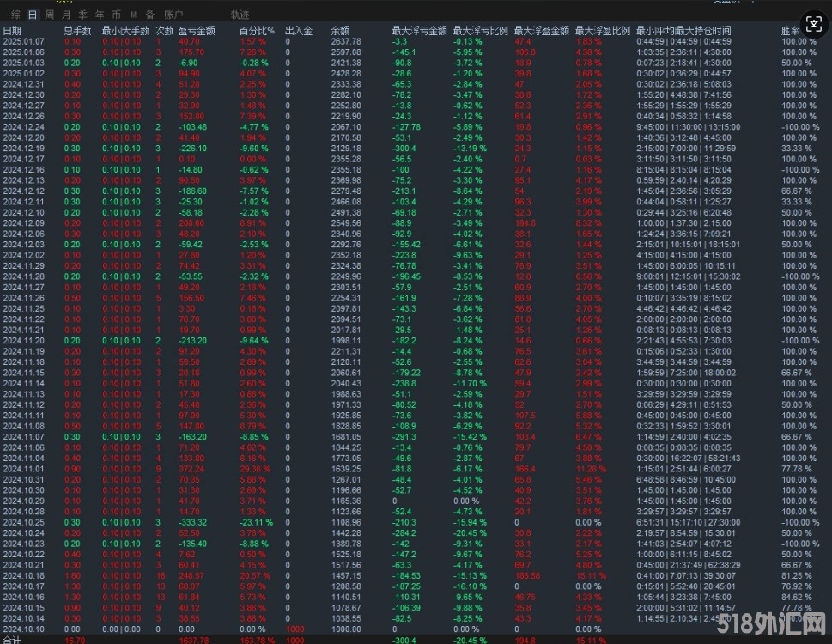Click the 合计 totals row label
Image resolution: width=832 pixels, height=644 pixels.
13,640
